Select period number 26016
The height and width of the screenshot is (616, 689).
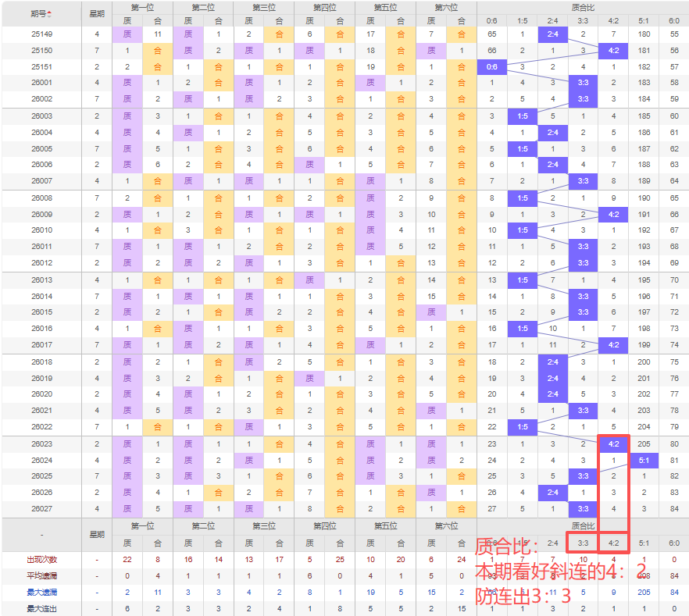[x=41, y=329]
